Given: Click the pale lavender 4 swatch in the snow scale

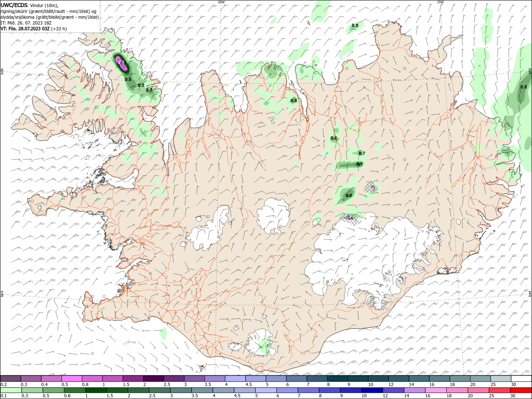Looking at the screenshot, I should click(x=235, y=379).
